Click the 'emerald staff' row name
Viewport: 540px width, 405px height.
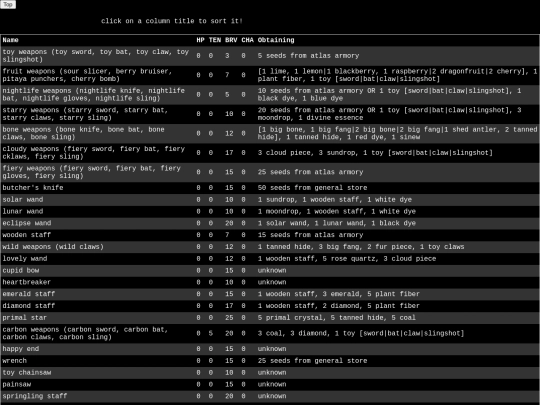point(29,294)
